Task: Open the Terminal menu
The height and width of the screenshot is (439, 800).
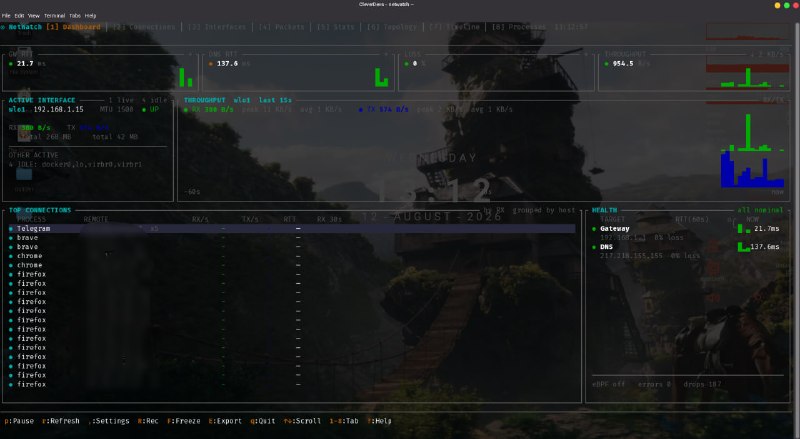Action: (54, 16)
